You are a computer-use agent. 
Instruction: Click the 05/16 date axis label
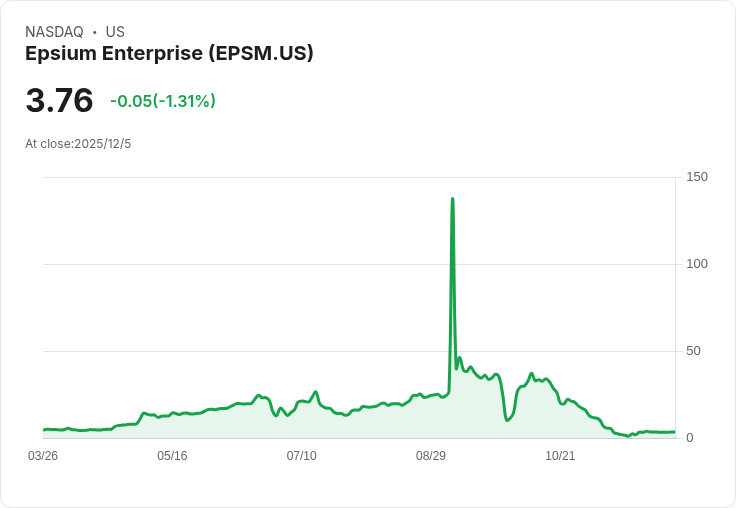tap(172, 456)
